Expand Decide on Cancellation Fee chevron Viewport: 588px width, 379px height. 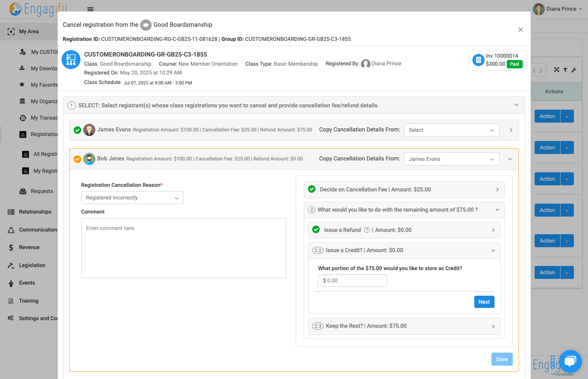[498, 189]
